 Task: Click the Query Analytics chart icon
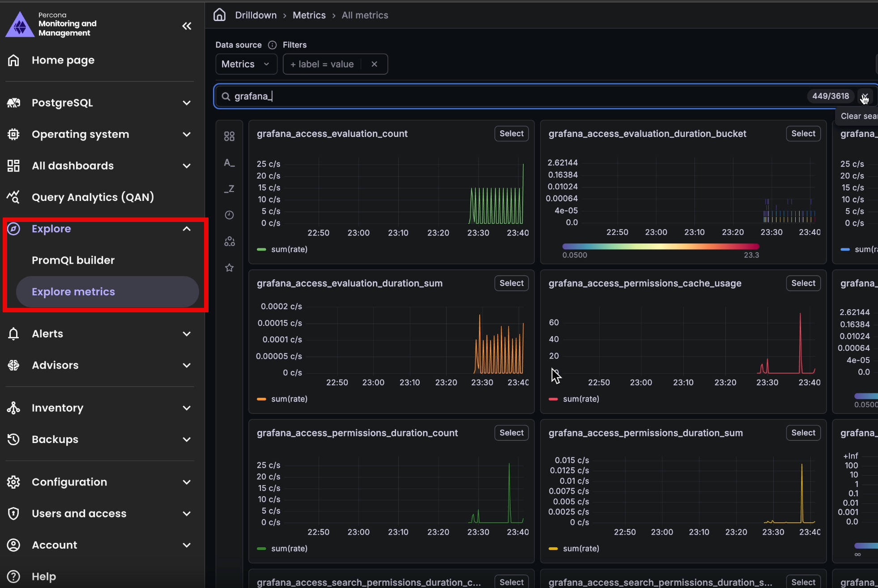[x=13, y=197]
